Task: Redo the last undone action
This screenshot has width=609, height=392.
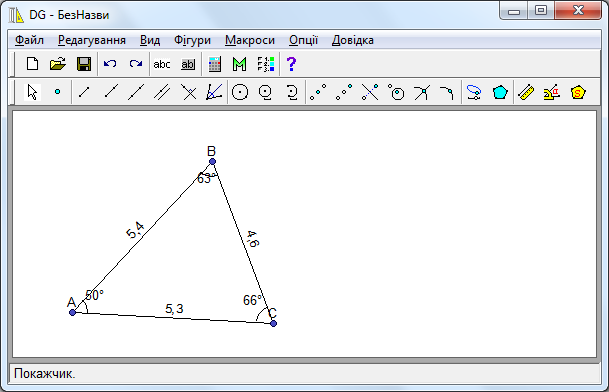Action: (136, 64)
